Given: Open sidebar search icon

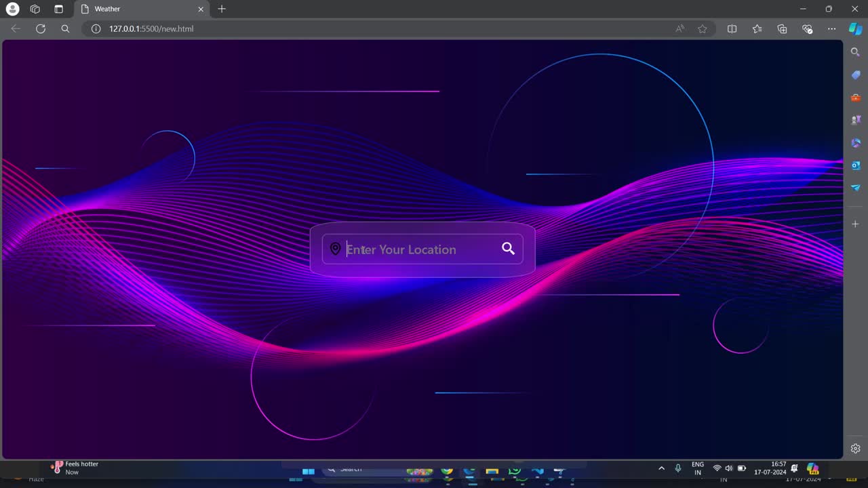Looking at the screenshot, I should [856, 52].
